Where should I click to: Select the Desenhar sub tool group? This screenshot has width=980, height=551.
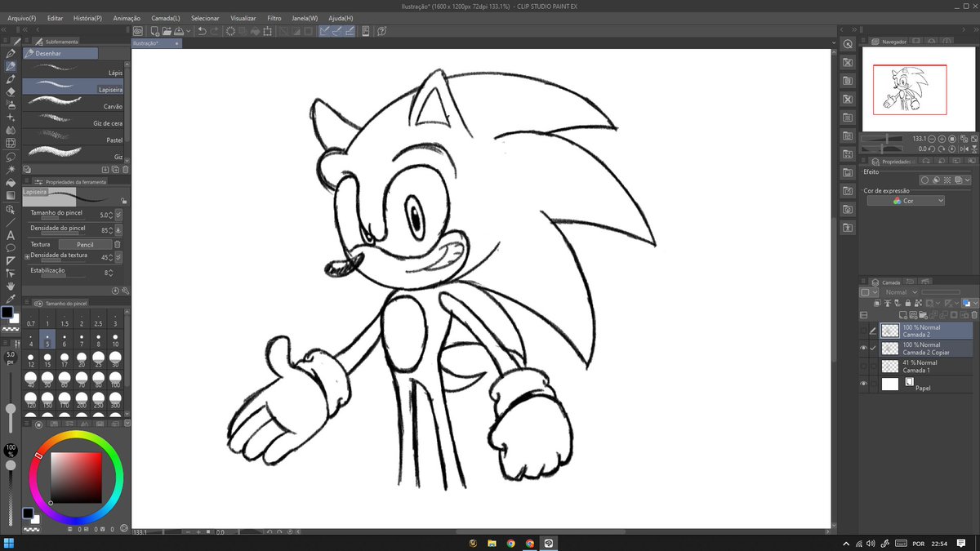61,53
